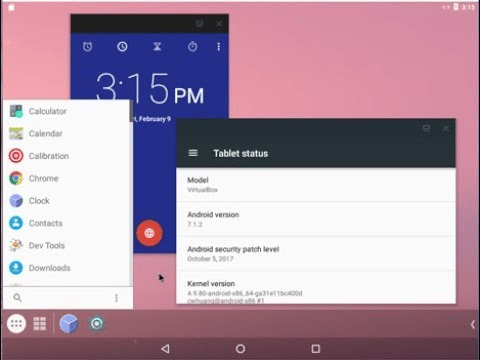
Task: Click the 3:15 PM time display
Action: click(150, 87)
